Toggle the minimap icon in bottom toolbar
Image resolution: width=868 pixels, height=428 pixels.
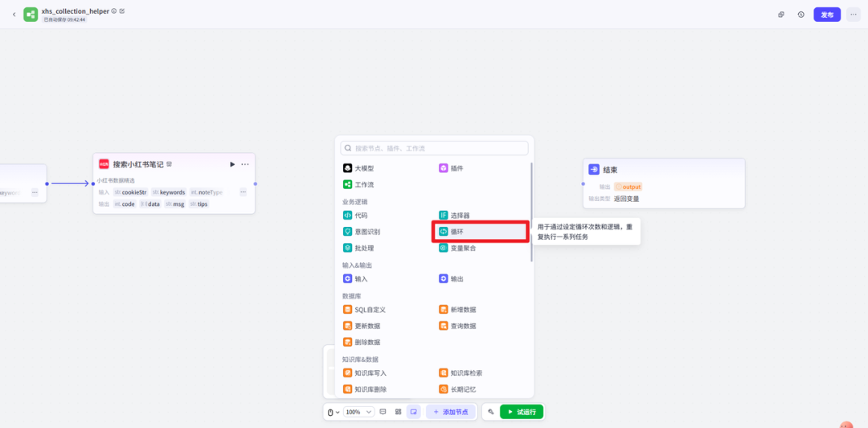(x=413, y=412)
